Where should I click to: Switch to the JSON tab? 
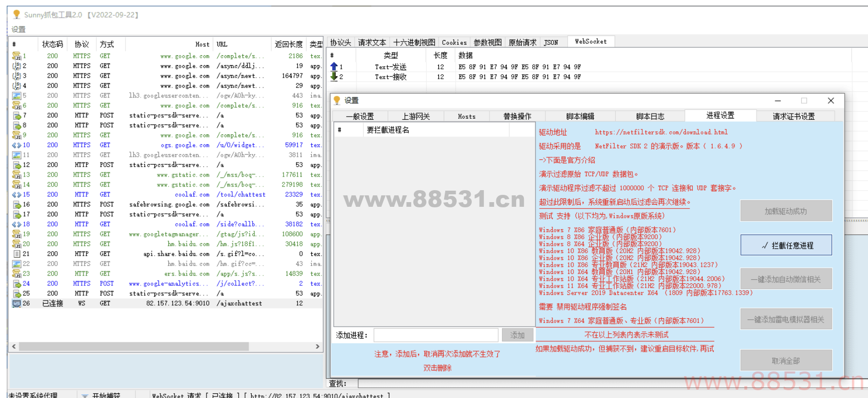pyautogui.click(x=551, y=42)
